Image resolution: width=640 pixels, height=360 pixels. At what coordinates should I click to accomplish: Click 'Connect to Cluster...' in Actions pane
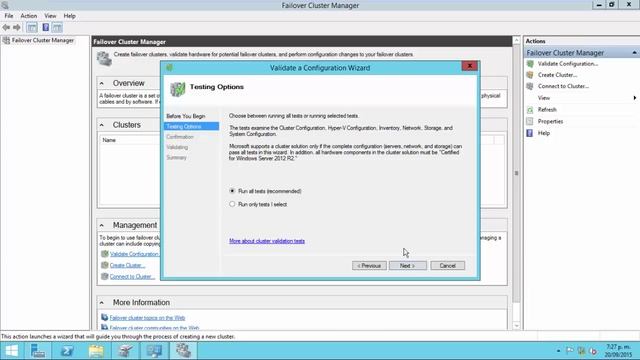click(x=563, y=86)
